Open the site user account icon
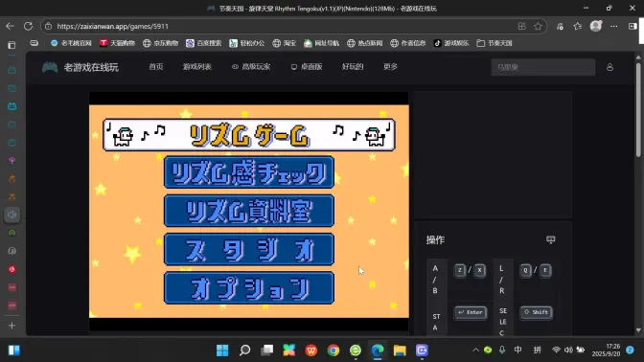This screenshot has height=362, width=644. (x=609, y=67)
